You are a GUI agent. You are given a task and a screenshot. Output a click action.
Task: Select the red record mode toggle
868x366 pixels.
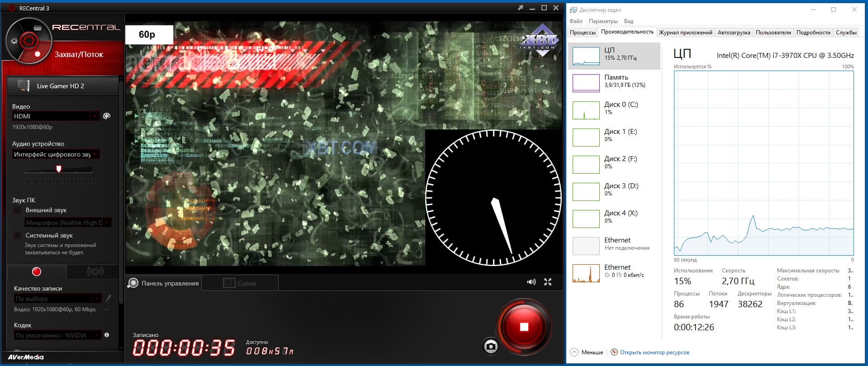point(37,271)
